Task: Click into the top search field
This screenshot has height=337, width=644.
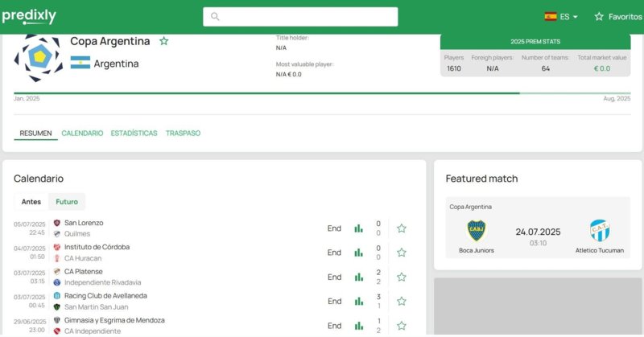Action: (x=300, y=17)
